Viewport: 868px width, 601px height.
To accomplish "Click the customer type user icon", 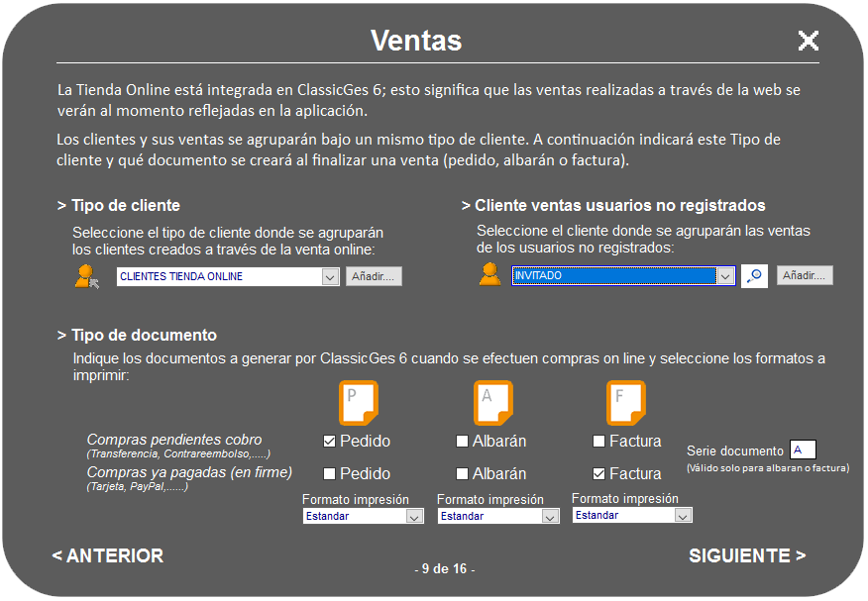I will point(87,277).
